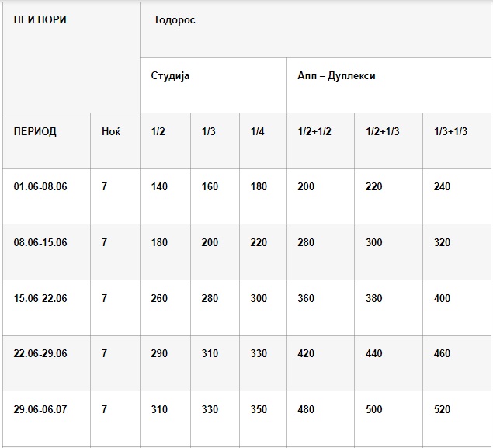493x448 pixels.
Task: Select the Тодорос heading cell
Action: (x=175, y=20)
